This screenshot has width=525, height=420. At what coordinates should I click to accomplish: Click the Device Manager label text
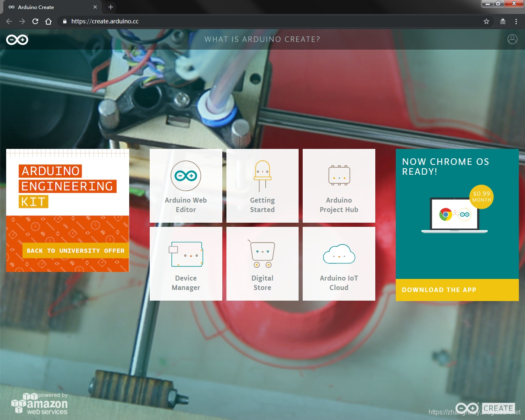pos(186,283)
